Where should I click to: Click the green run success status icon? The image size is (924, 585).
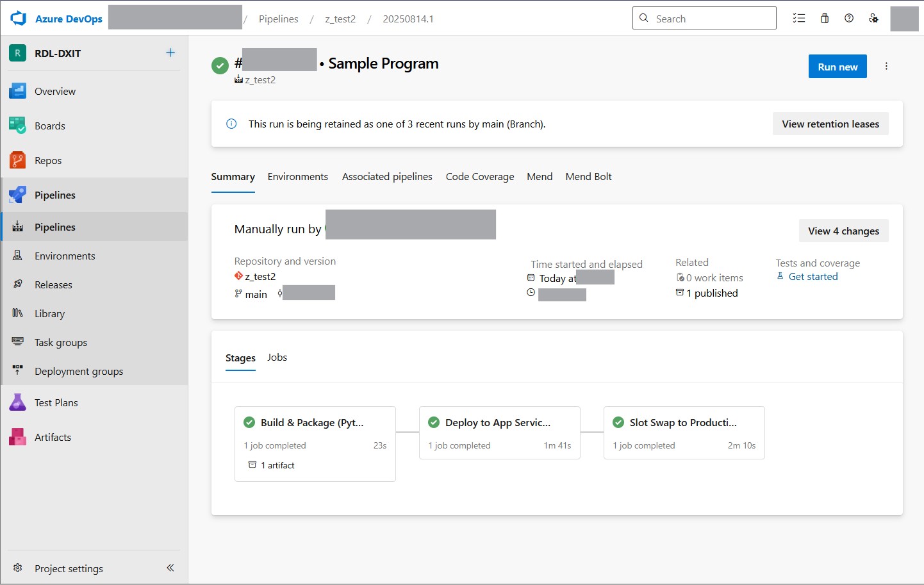click(220, 65)
